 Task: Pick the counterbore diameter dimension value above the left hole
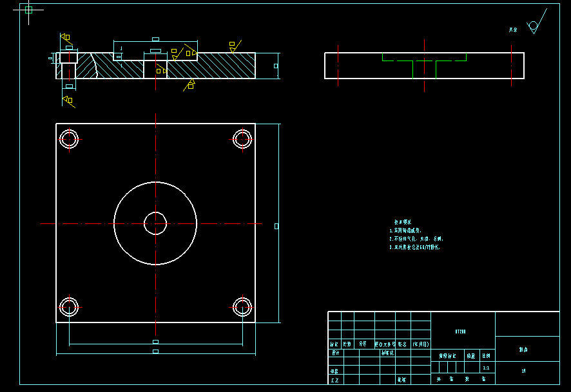(69, 48)
